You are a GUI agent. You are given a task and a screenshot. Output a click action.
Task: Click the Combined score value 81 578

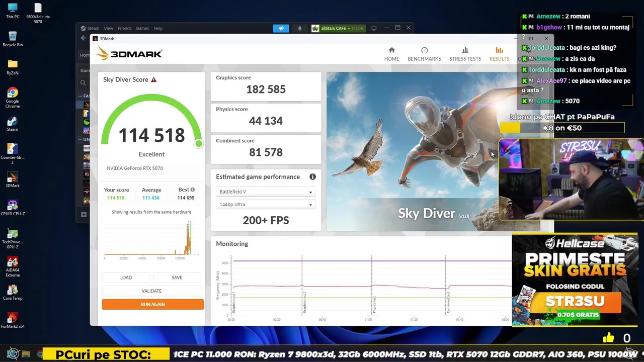pos(266,152)
